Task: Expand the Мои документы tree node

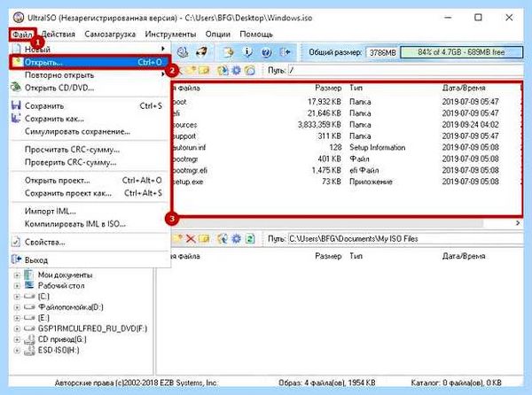Action: (x=16, y=275)
